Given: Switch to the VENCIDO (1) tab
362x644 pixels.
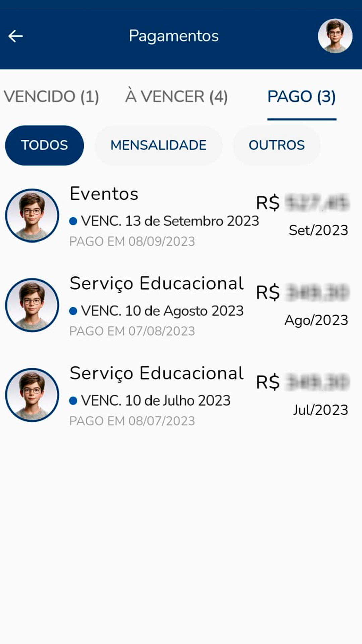Looking at the screenshot, I should 51,97.
